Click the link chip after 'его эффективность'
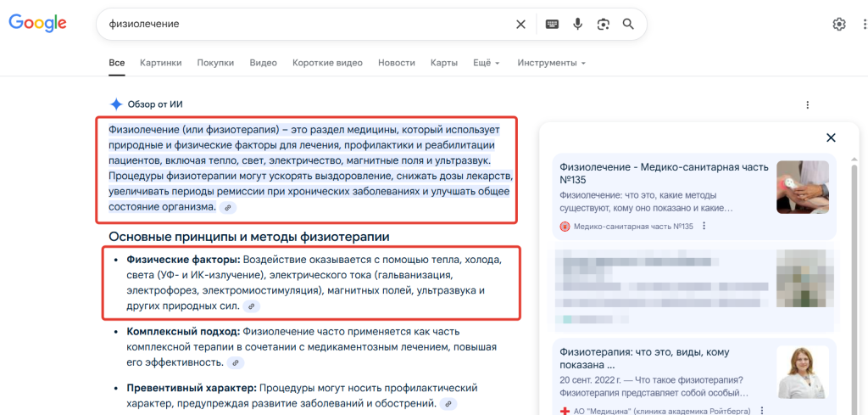The image size is (868, 415). pyautogui.click(x=236, y=363)
